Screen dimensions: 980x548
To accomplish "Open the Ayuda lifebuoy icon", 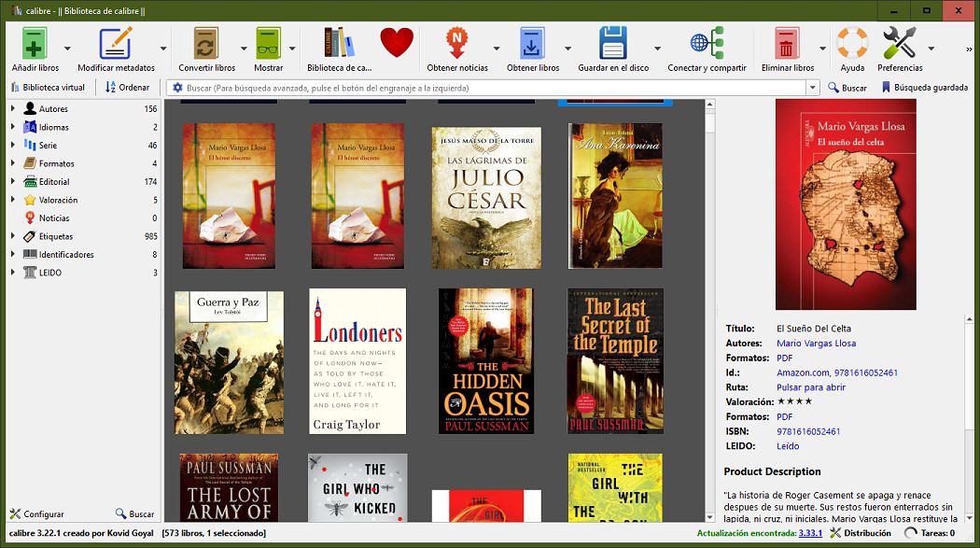I will point(852,43).
